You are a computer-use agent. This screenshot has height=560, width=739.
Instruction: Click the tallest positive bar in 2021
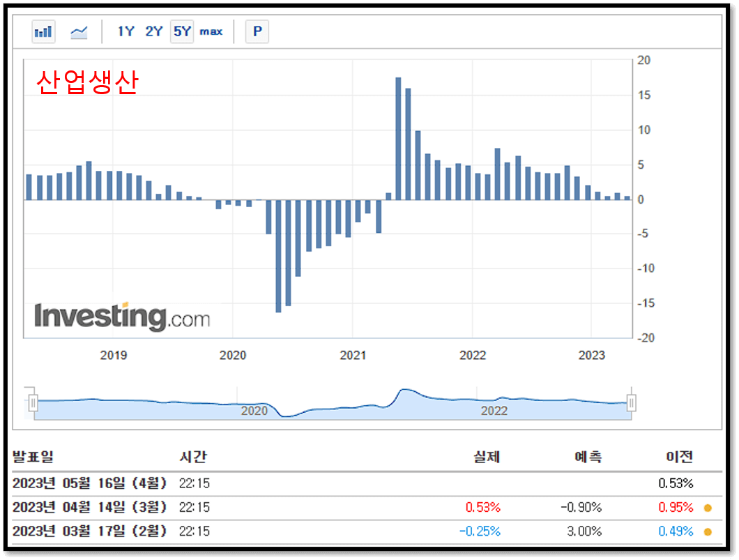398,139
